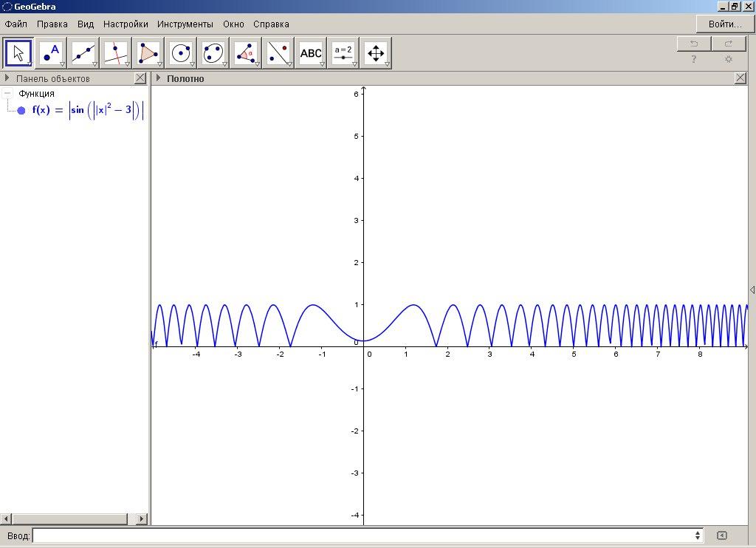Select the New Point tool
Viewport: 756px width, 548px height.
[x=51, y=52]
